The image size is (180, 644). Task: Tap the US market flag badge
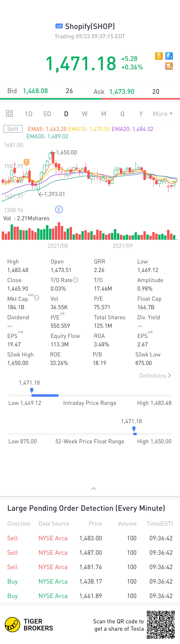[x=59, y=26]
